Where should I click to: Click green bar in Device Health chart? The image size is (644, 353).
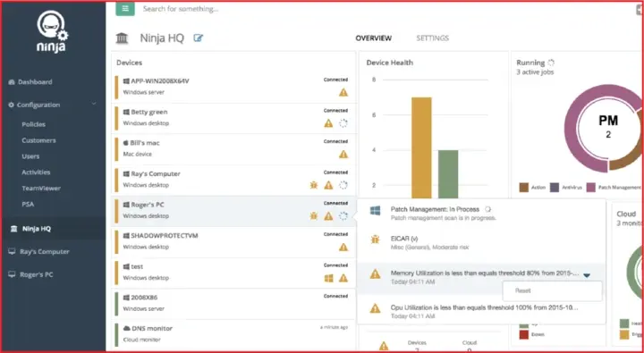(x=448, y=174)
